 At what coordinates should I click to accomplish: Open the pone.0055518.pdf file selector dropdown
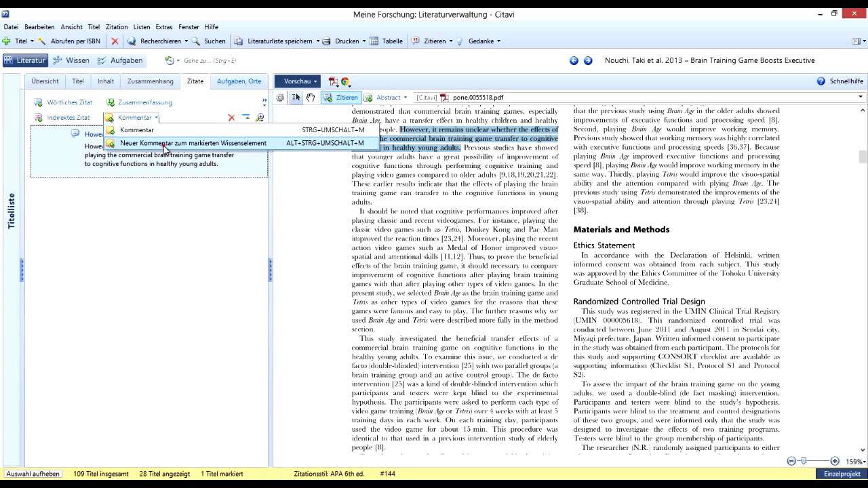click(861, 98)
